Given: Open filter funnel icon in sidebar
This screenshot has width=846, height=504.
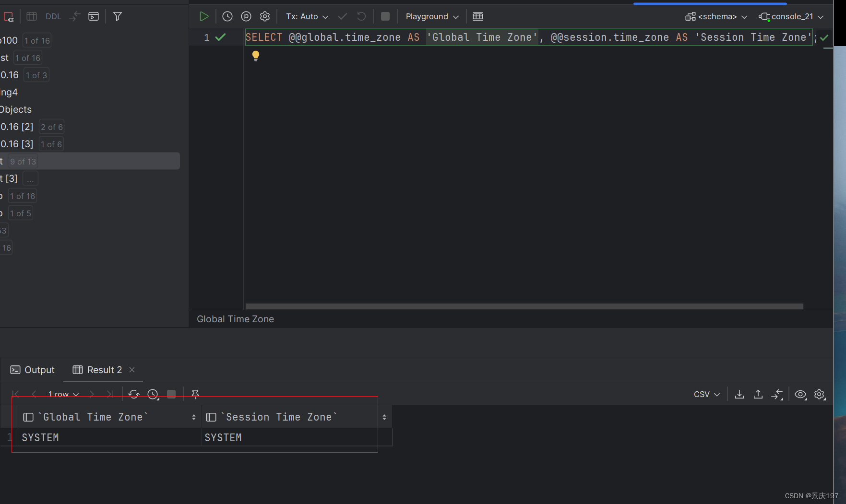Looking at the screenshot, I should point(118,16).
